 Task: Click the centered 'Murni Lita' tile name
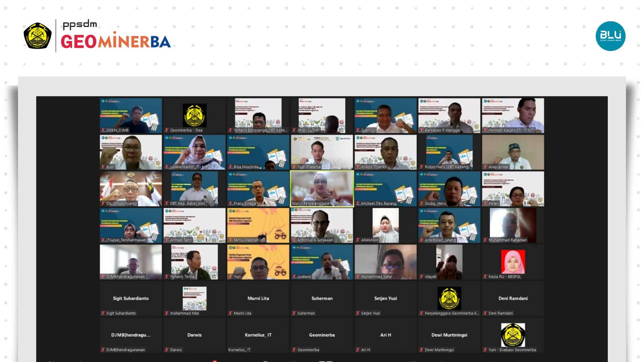pyautogui.click(x=258, y=298)
